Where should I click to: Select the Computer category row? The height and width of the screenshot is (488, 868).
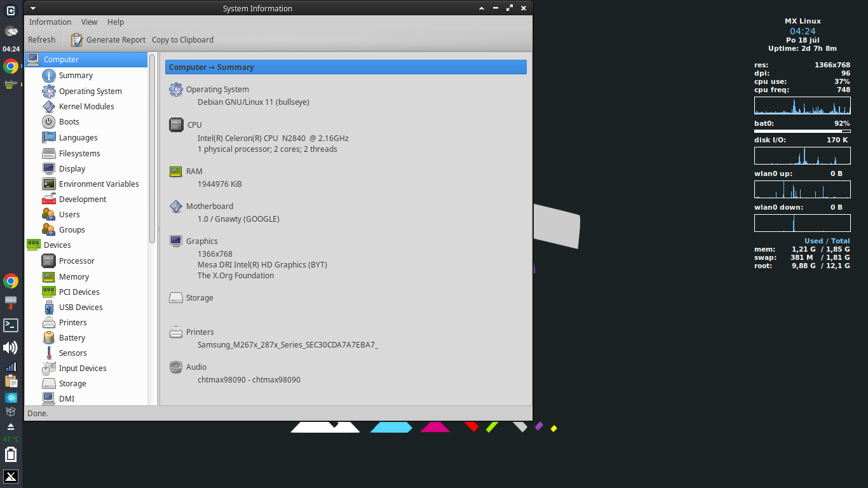click(86, 59)
